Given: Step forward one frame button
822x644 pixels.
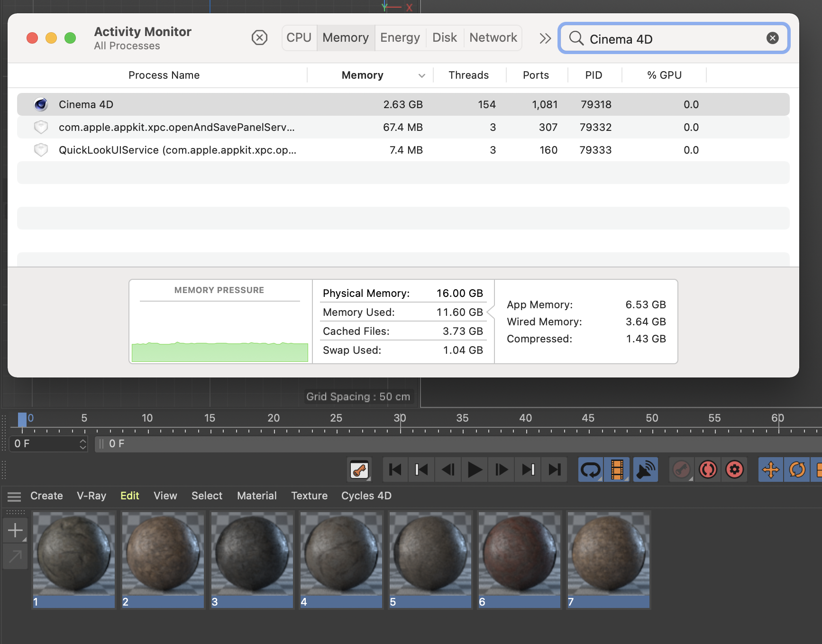Looking at the screenshot, I should tap(501, 469).
